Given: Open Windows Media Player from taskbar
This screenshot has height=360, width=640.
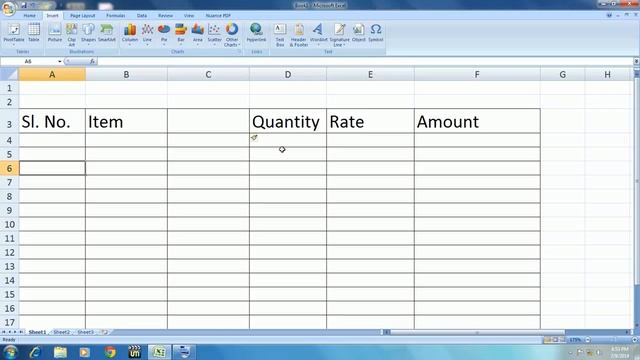Looking at the screenshot, I should [x=84, y=352].
